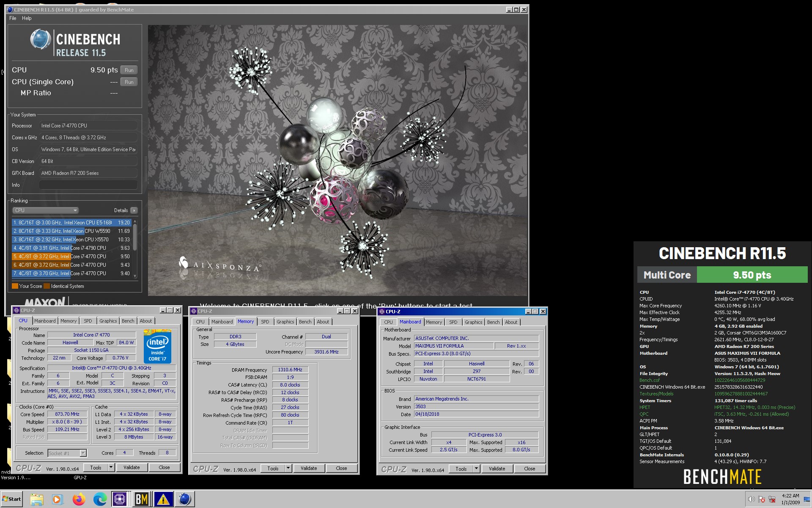The height and width of the screenshot is (508, 812).
Task: Open Memory tab in the first CPU-Z window
Action: pyautogui.click(x=69, y=321)
